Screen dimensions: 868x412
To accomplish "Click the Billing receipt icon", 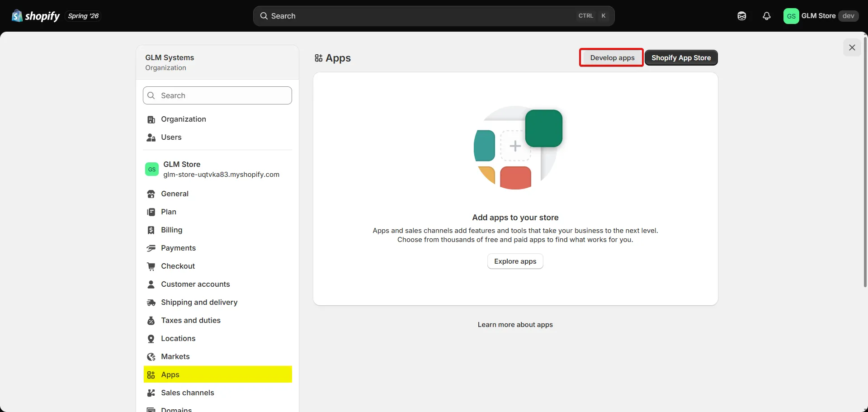I will click(x=151, y=230).
